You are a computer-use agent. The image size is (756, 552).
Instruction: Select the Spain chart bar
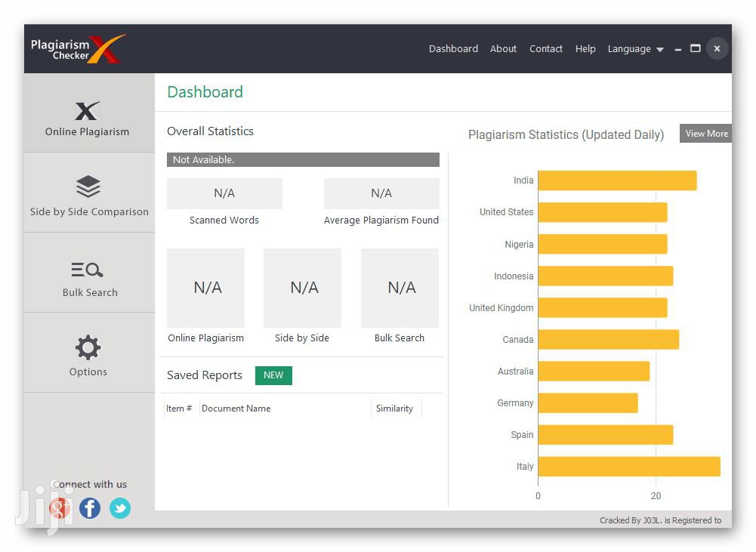point(606,435)
